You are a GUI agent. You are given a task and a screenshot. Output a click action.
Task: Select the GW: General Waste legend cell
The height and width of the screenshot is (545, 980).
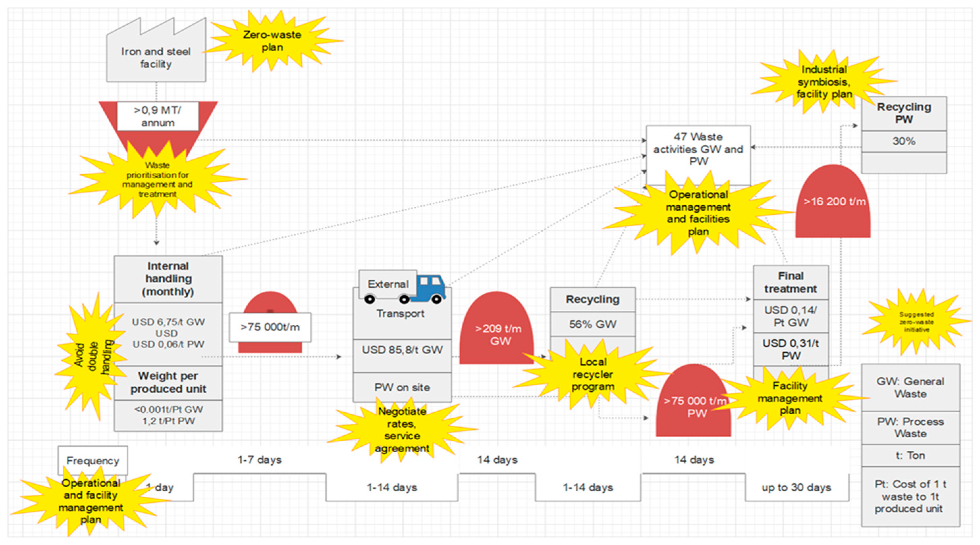click(910, 387)
